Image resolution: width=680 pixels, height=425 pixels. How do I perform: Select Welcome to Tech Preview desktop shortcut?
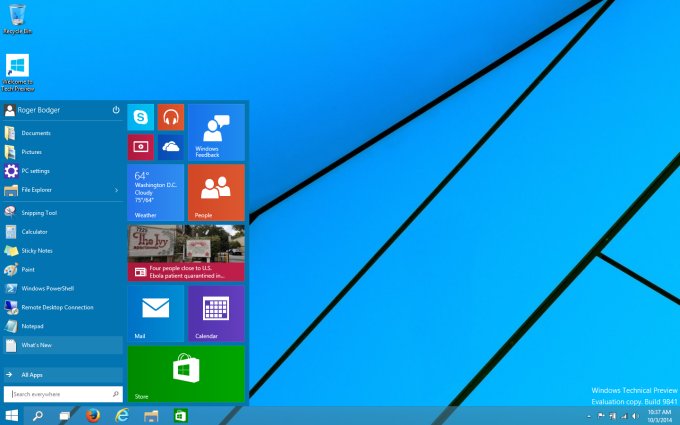tap(17, 73)
